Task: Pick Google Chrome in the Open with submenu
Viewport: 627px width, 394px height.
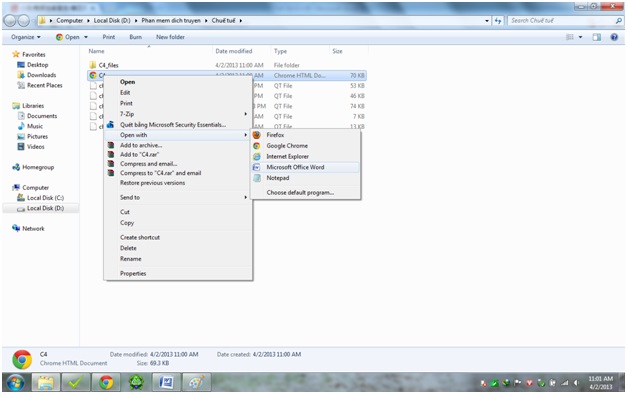Action: (305, 146)
